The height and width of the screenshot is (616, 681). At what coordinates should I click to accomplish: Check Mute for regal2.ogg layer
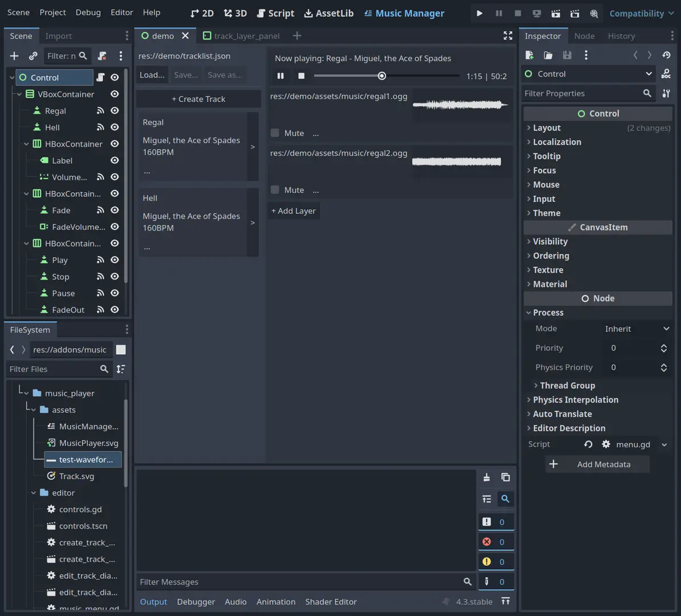[275, 190]
